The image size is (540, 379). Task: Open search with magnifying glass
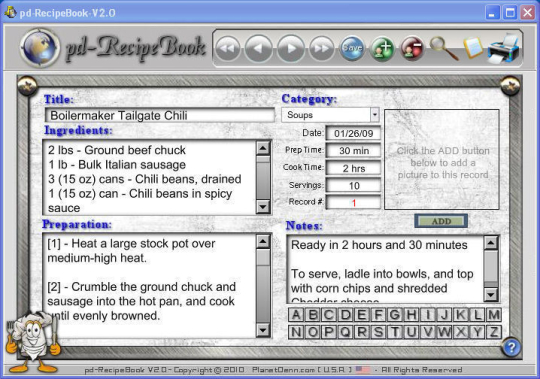[443, 49]
